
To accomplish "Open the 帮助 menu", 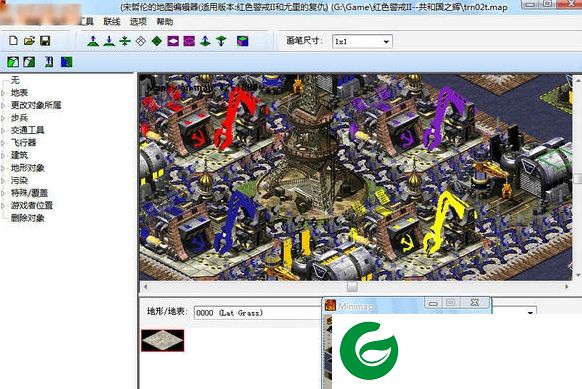I will 164,22.
